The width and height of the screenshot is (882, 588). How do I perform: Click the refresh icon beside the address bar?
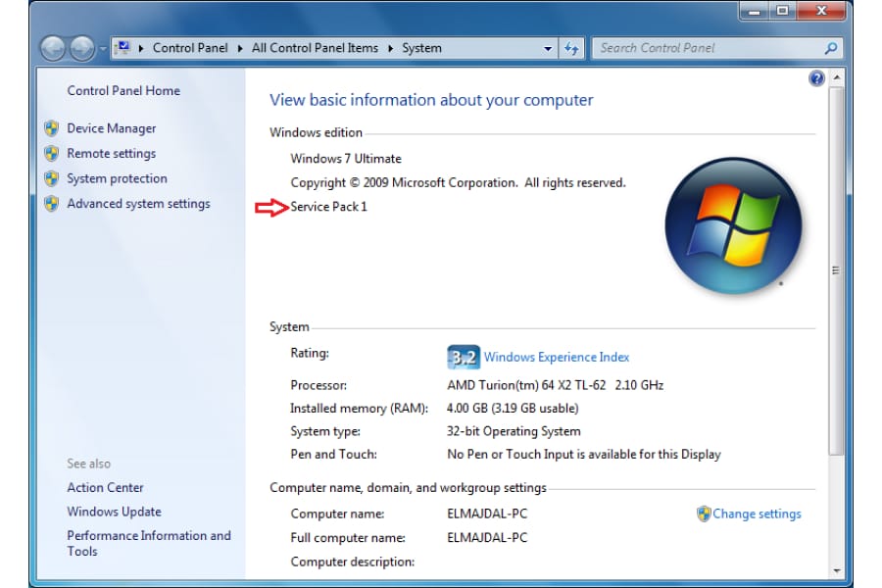click(x=571, y=48)
